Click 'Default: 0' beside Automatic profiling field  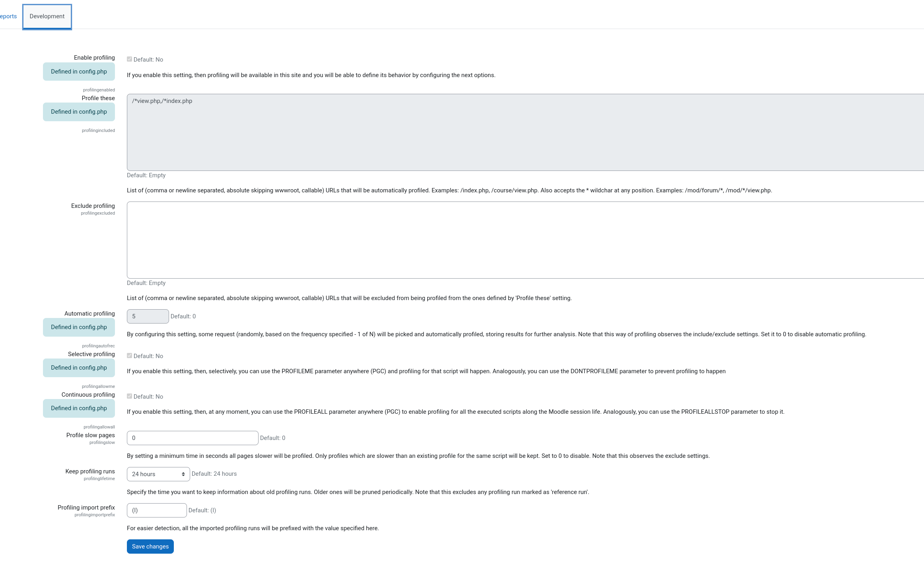[183, 316]
